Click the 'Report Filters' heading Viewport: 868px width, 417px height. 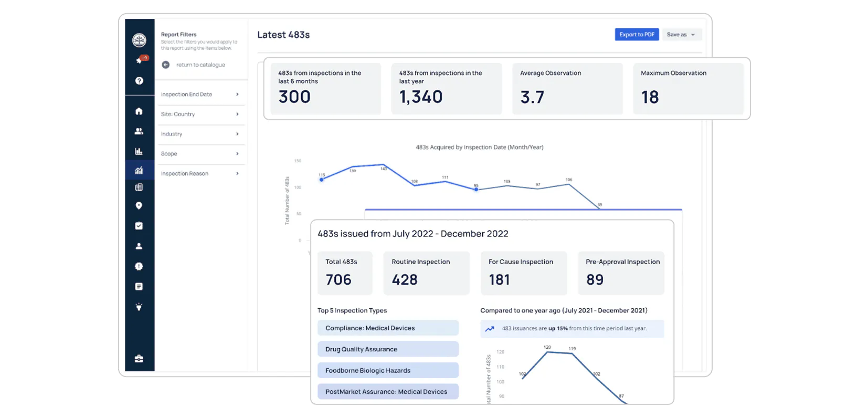pos(178,35)
